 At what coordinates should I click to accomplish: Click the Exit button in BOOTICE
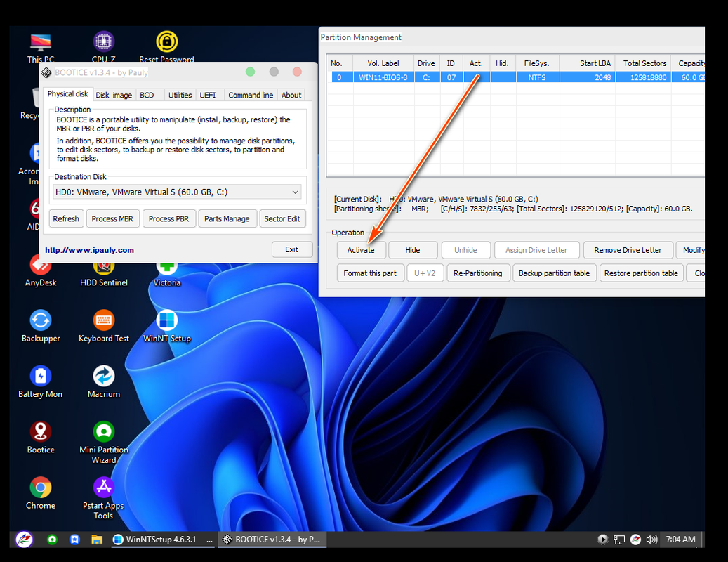291,249
